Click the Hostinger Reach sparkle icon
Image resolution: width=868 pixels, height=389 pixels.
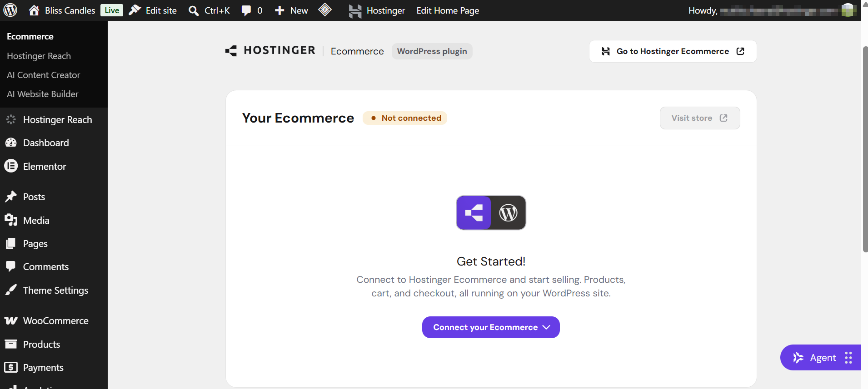pos(11,119)
